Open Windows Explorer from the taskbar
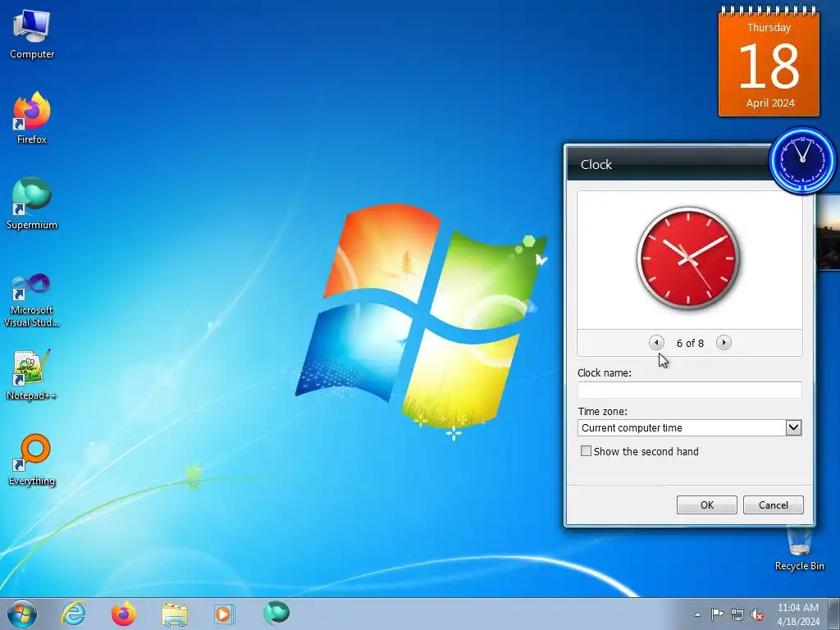840x630 pixels. 175,614
